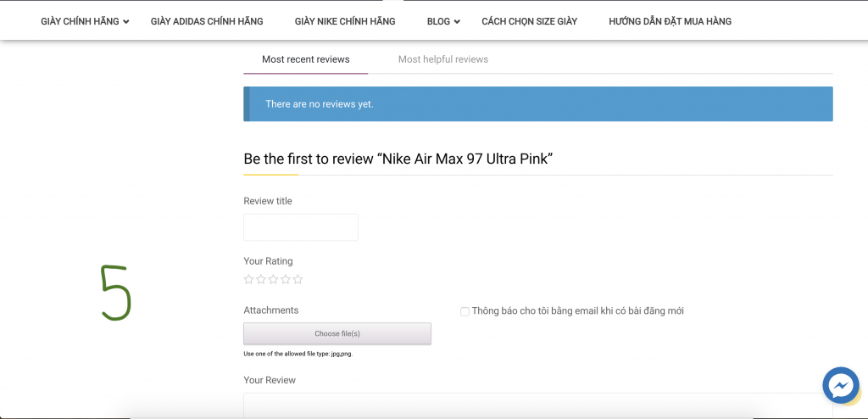Viewport: 868px width, 419px height.
Task: Click the Choose file(s) button
Action: point(337,333)
